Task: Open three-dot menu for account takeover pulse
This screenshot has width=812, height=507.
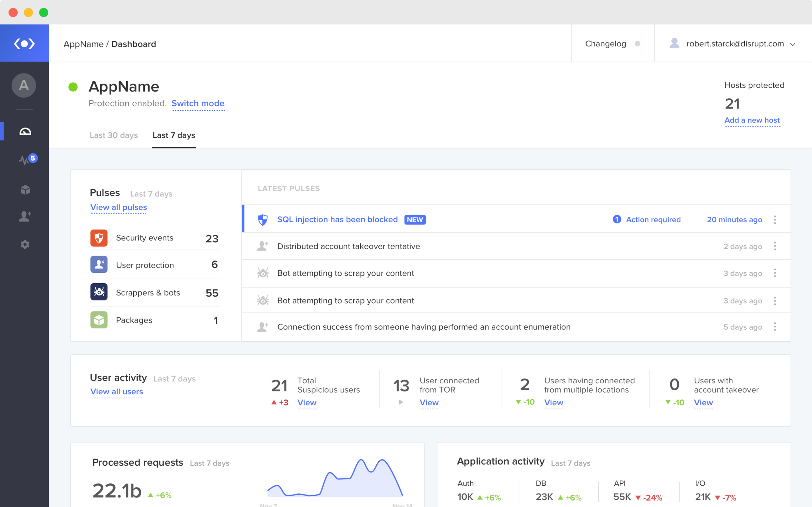Action: (775, 246)
